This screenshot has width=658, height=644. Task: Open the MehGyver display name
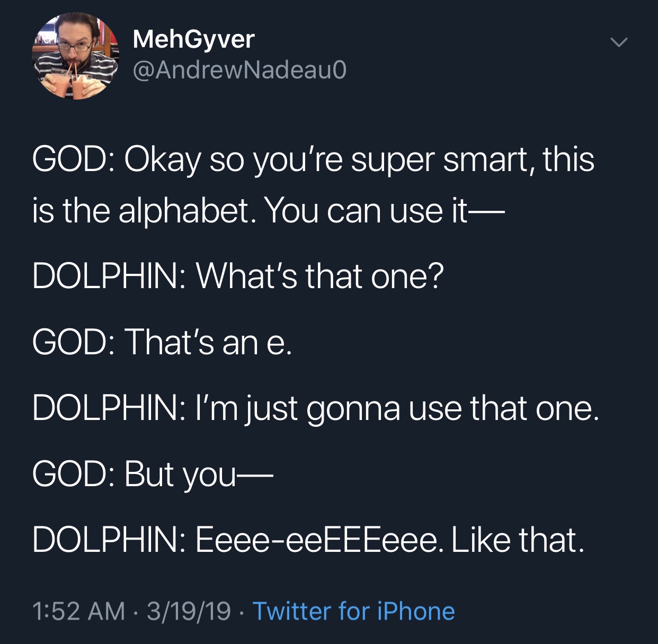[x=193, y=39]
